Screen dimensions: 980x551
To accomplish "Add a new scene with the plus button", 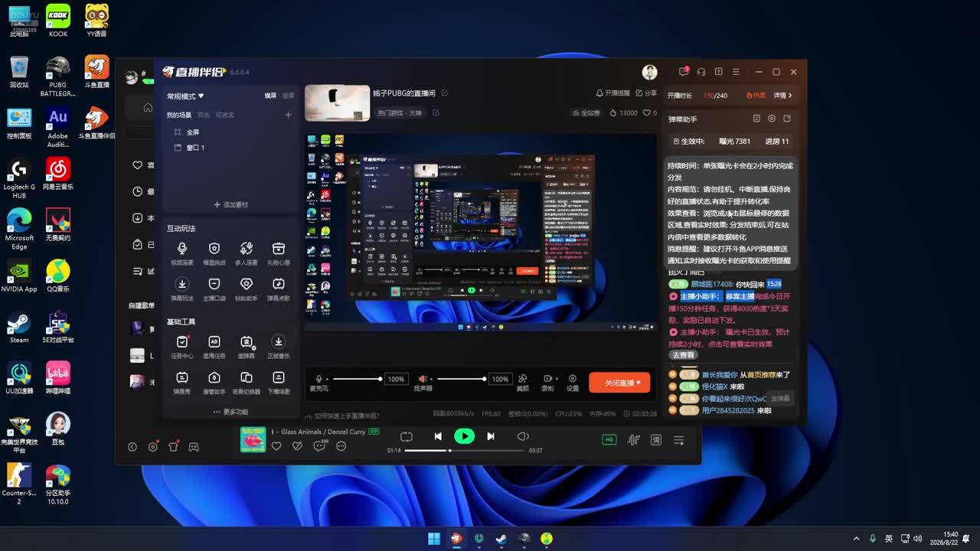I will coord(289,115).
